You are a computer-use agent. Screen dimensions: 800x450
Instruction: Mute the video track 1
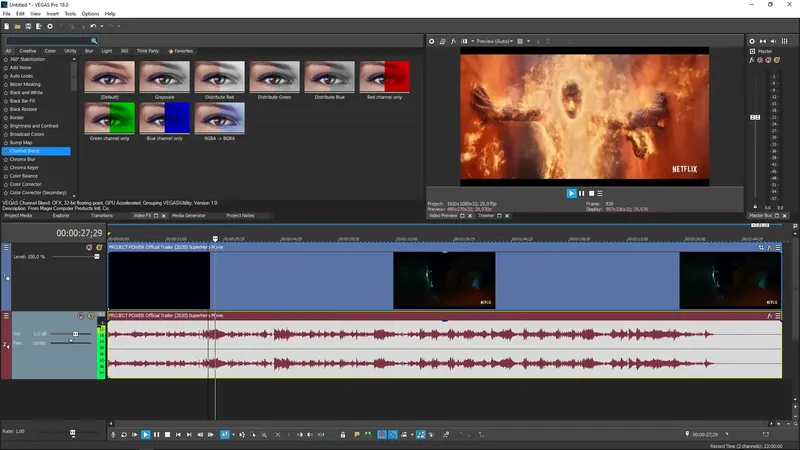coord(89,247)
